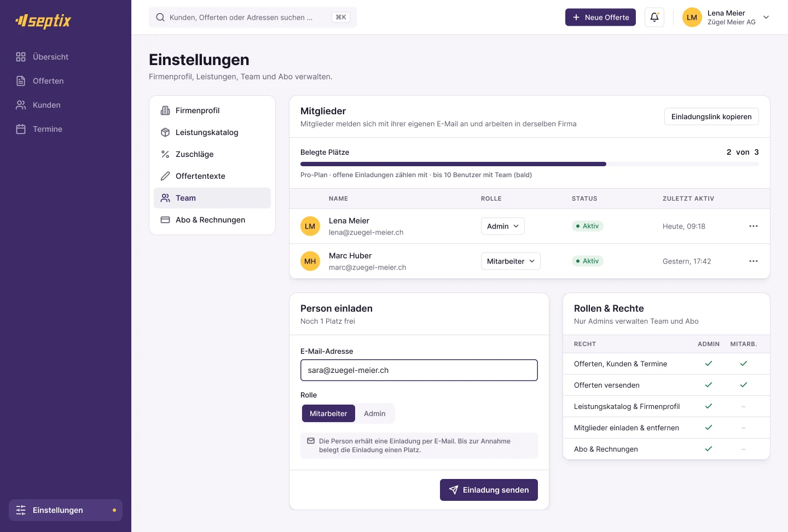This screenshot has width=788, height=532.
Task: Click the 'Noch 1 Platz frei' text
Action: coord(328,321)
